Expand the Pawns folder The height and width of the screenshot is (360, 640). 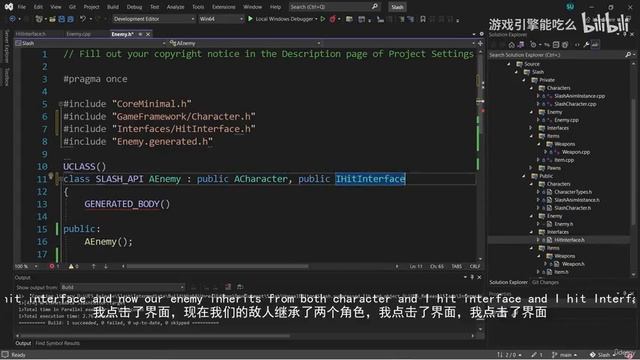pos(531,168)
